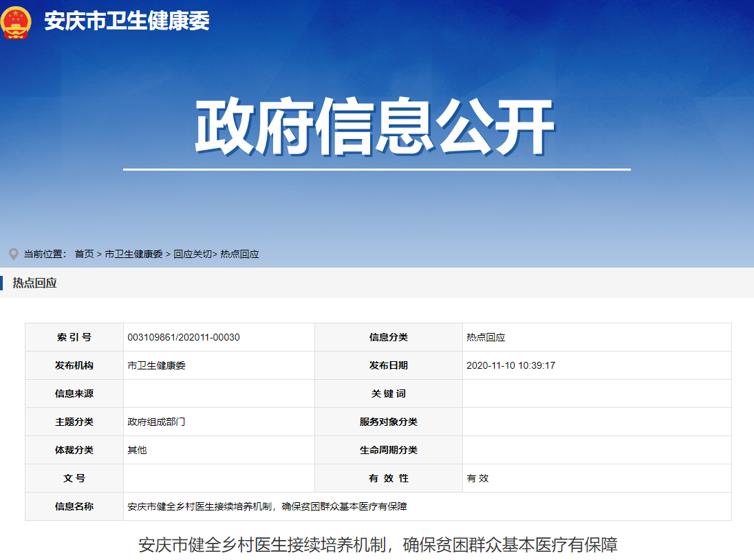Image resolution: width=754 pixels, height=560 pixels.
Task: Click the 发布日期 label cell
Action: click(x=389, y=365)
